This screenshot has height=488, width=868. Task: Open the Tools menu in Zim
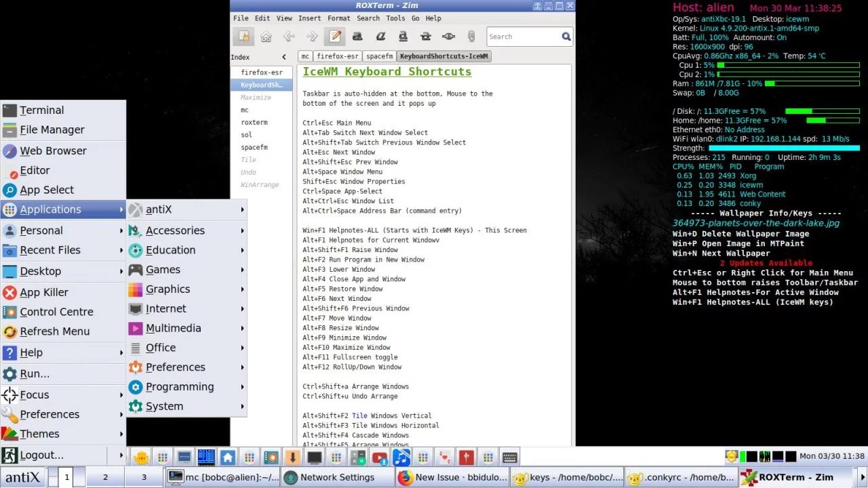click(x=395, y=18)
